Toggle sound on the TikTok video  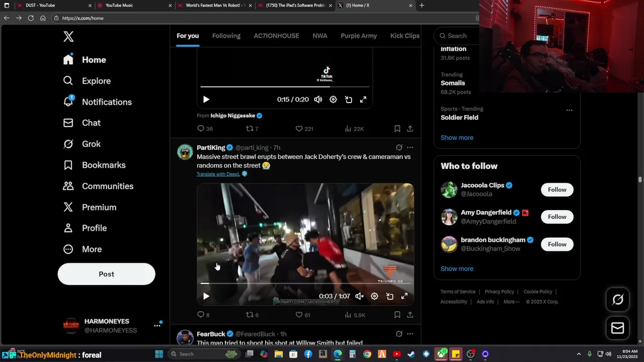tap(318, 100)
